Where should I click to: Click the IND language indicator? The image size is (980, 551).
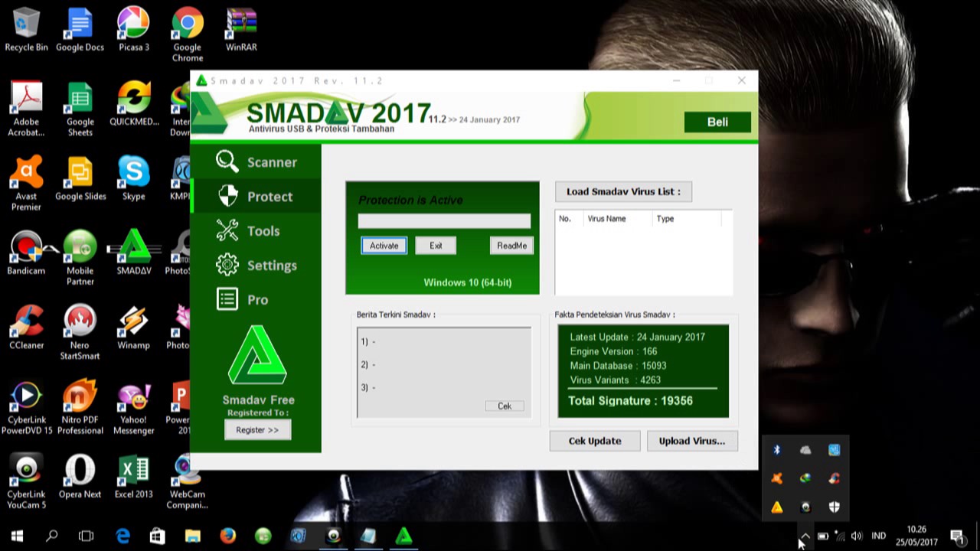point(879,536)
